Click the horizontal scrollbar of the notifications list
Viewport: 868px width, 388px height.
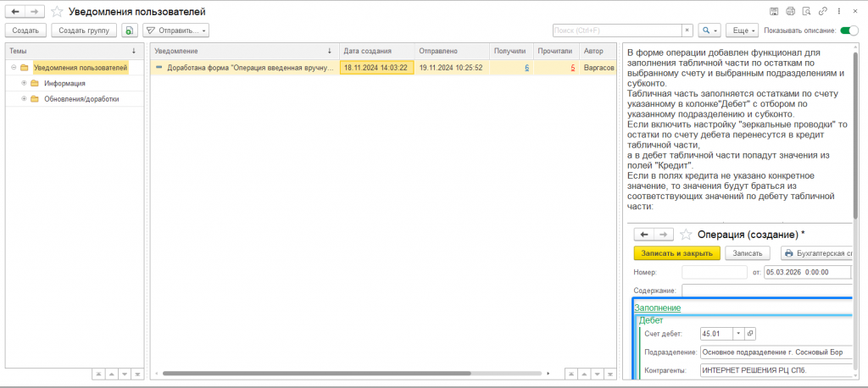click(316, 374)
